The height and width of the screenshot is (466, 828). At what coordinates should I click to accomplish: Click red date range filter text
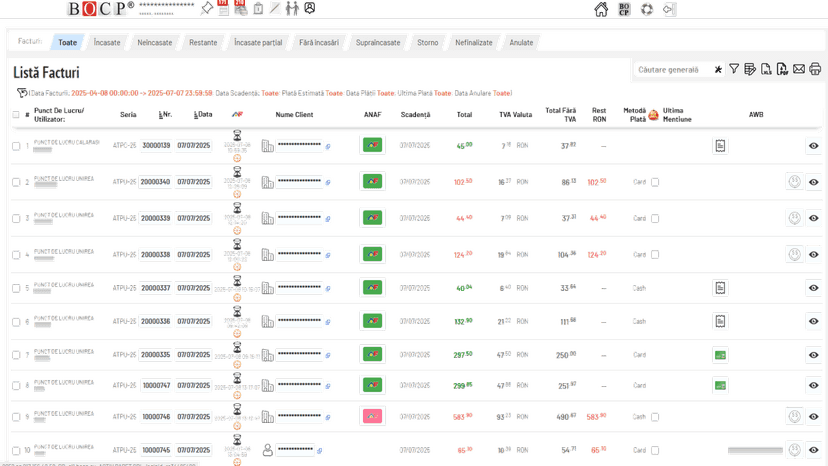tap(142, 93)
